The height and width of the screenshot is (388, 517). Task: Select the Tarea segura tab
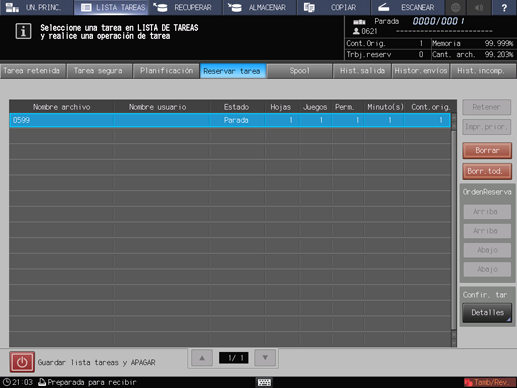point(99,71)
